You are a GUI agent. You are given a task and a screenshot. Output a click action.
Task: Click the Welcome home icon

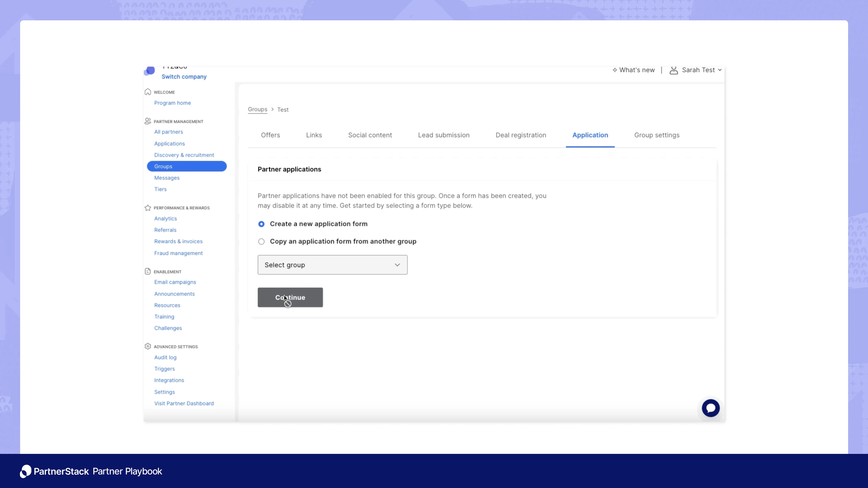(x=148, y=92)
